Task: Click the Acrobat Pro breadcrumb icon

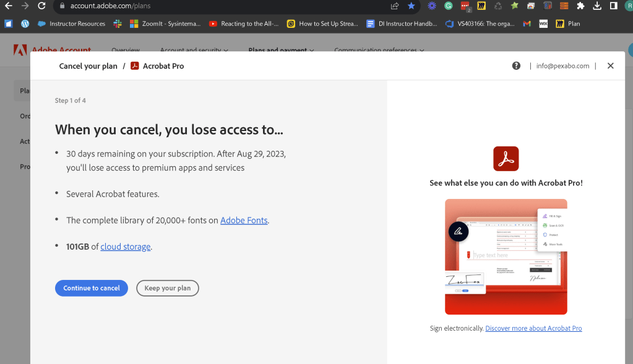Action: tap(135, 66)
